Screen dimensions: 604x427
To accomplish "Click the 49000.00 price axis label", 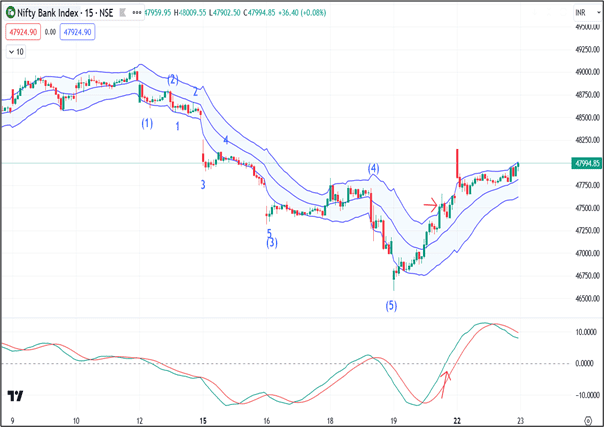I will (587, 72).
